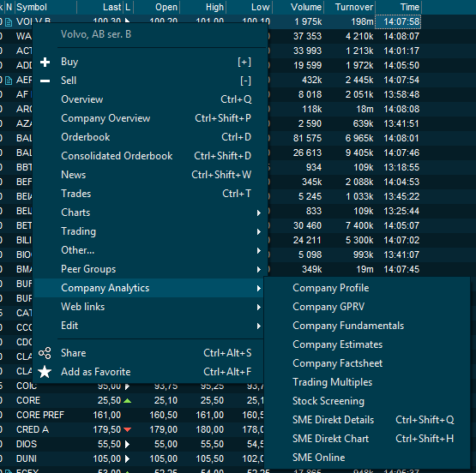Click the DIOS symbol
The width and height of the screenshot is (476, 473).
27,444
